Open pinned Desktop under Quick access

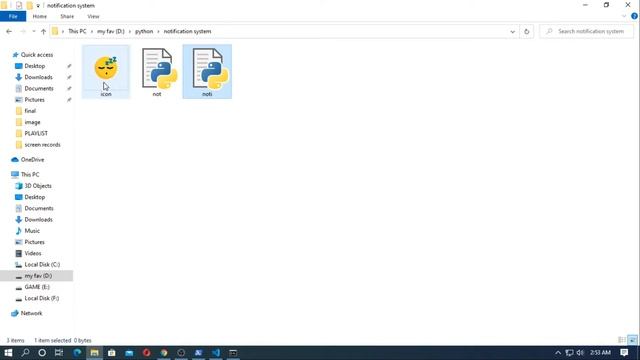[35, 66]
